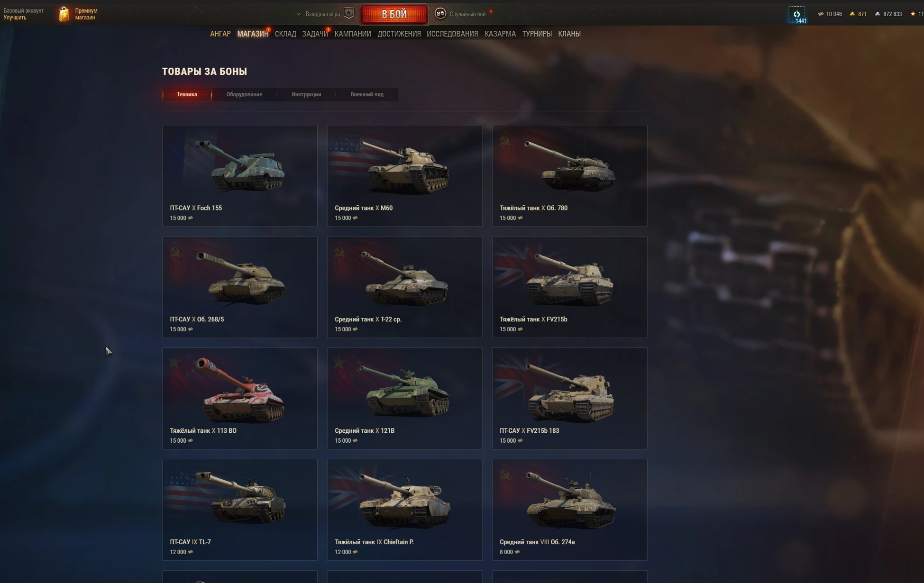The width and height of the screenshot is (924, 583).
Task: Open the blue-framed 1441 counter icon
Action: point(797,15)
